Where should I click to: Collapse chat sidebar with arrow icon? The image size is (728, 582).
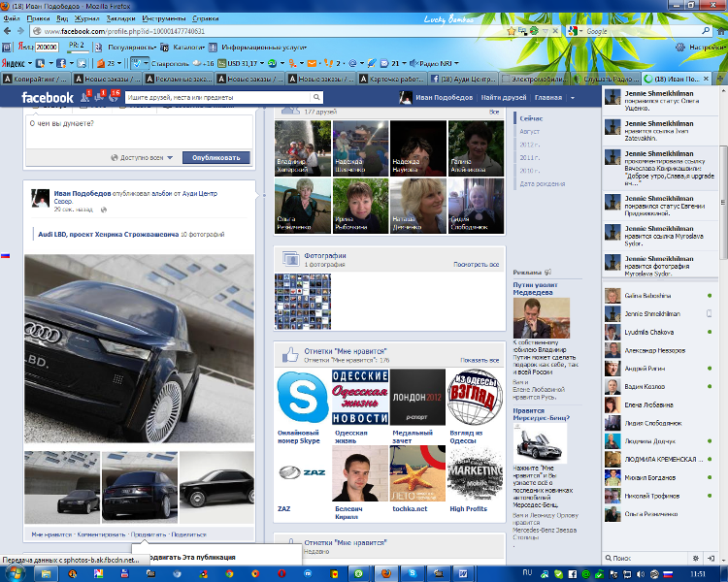tap(711, 558)
